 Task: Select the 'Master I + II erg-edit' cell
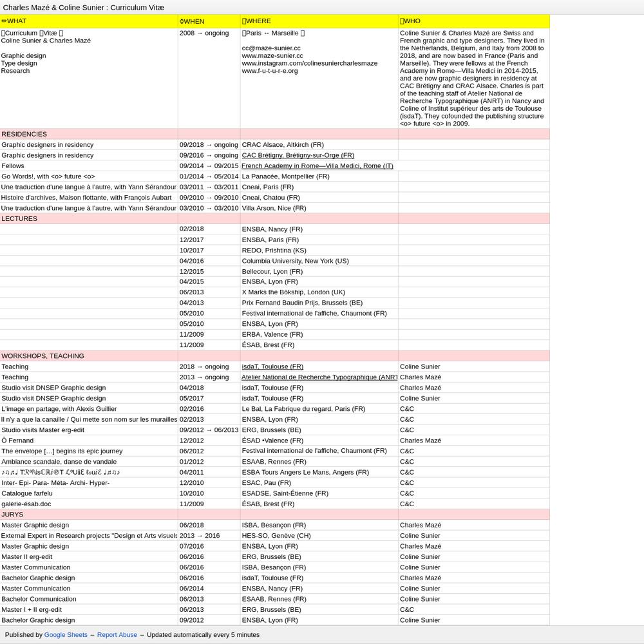89,609
